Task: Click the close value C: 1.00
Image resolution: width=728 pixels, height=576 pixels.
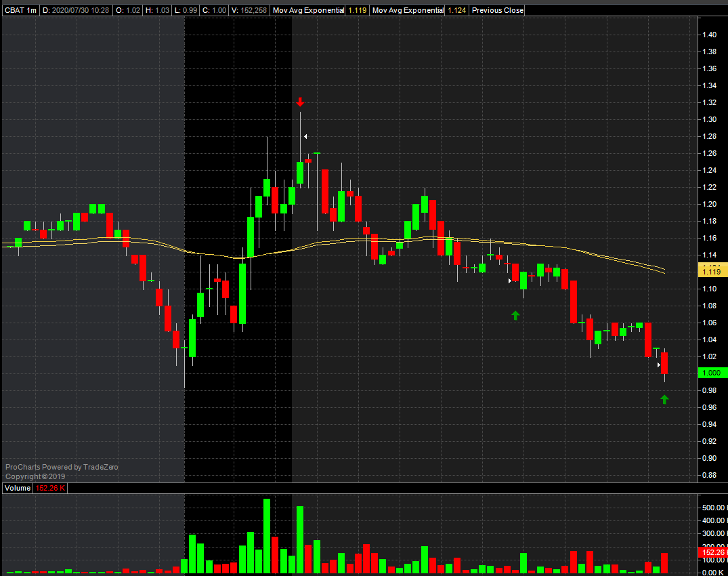Action: 215,10
